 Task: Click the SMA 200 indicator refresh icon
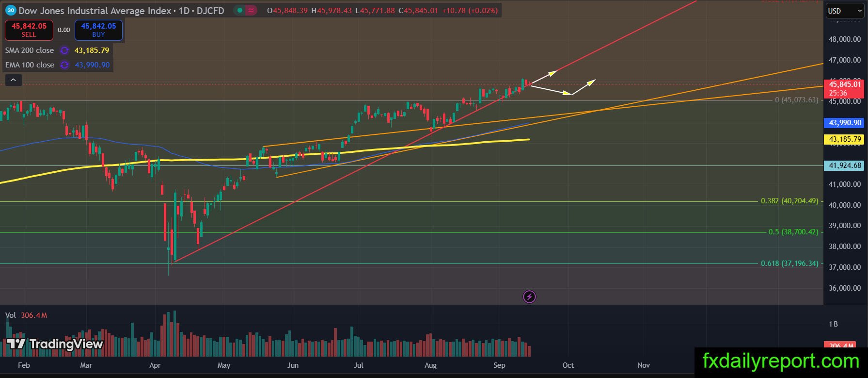(64, 50)
